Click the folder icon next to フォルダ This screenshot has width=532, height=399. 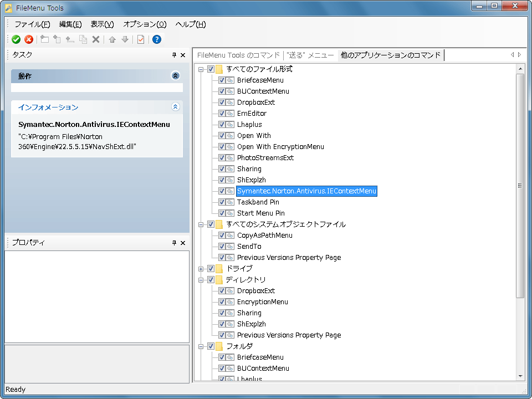(x=219, y=346)
